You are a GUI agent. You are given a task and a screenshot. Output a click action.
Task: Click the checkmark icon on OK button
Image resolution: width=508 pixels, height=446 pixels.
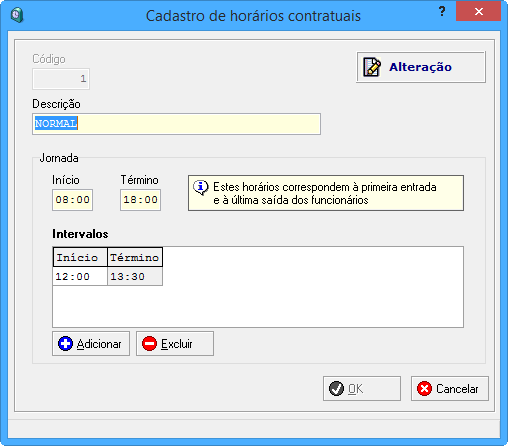(336, 389)
